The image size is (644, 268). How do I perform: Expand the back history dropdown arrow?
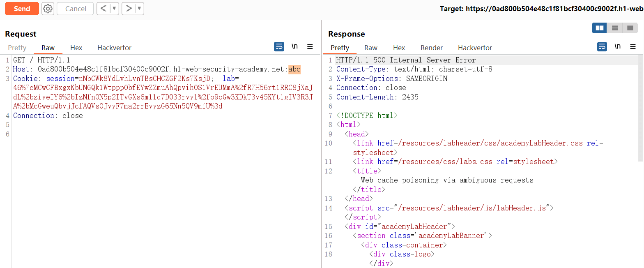tap(114, 9)
